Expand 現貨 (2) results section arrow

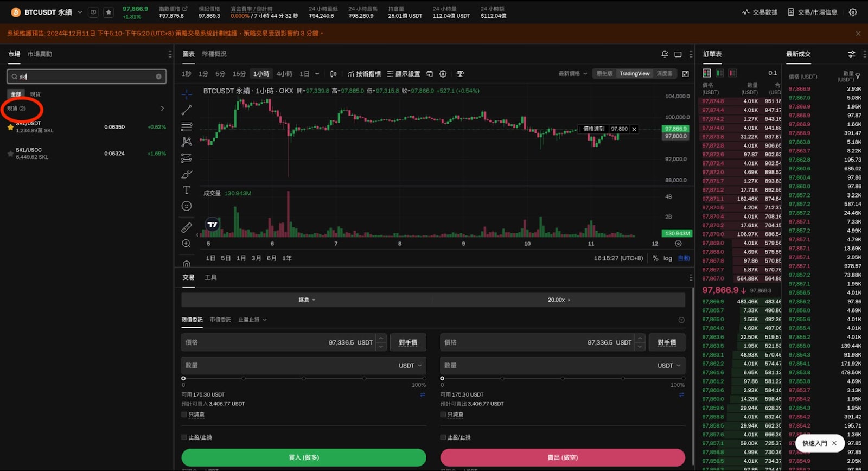coord(162,109)
